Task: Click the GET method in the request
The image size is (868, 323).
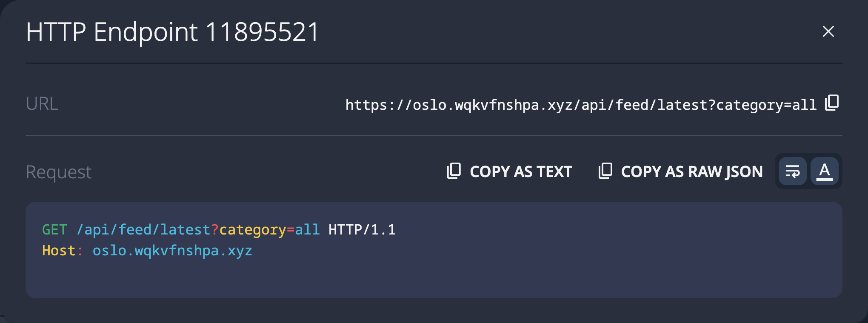Action: point(54,230)
